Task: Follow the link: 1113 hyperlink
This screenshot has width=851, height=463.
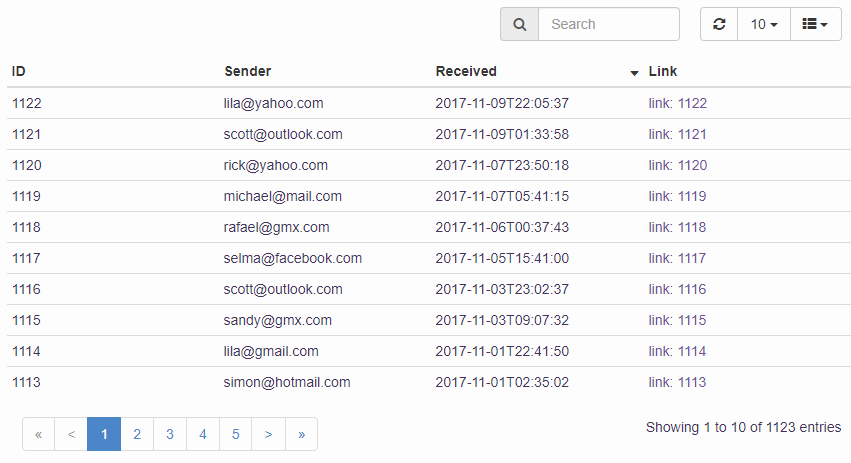Action: point(677,382)
